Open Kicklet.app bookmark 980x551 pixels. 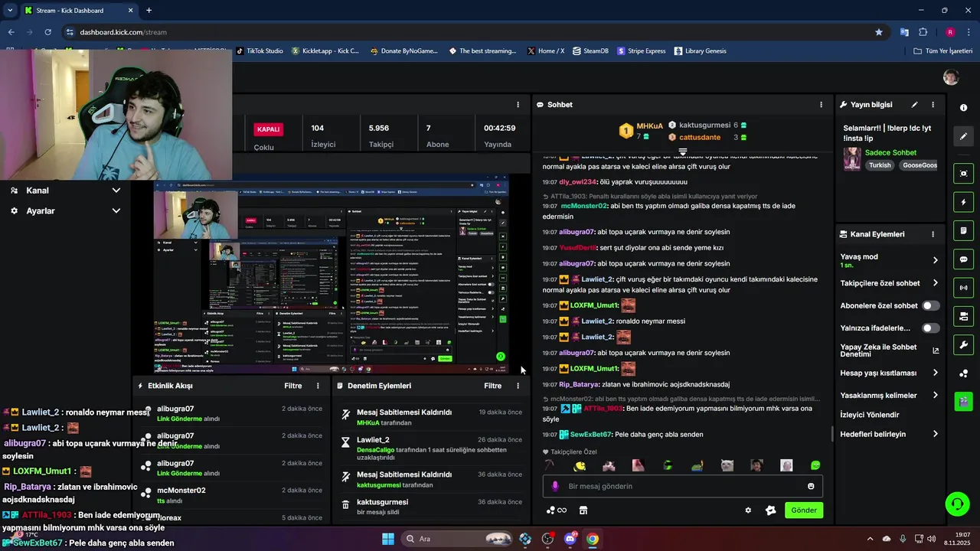pos(325,51)
